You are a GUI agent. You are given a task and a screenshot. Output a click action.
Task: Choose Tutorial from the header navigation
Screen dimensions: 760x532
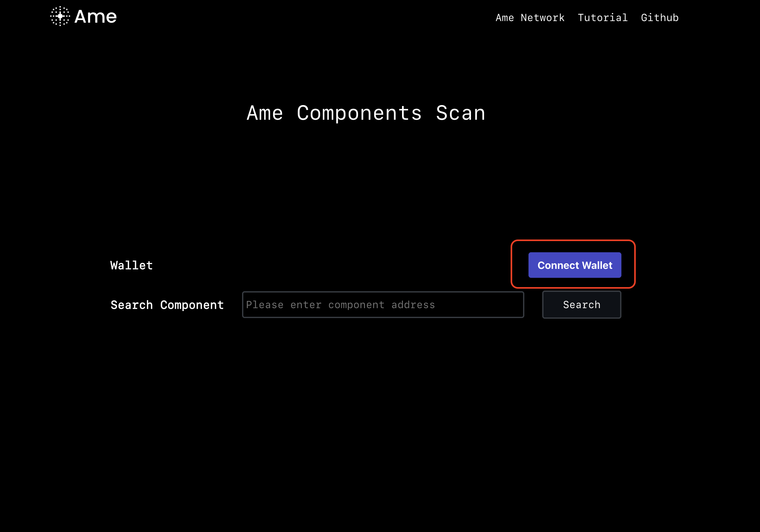coord(603,18)
